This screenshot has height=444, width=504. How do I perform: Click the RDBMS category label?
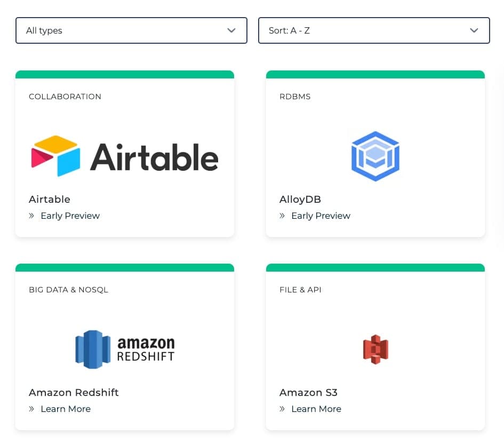(295, 97)
